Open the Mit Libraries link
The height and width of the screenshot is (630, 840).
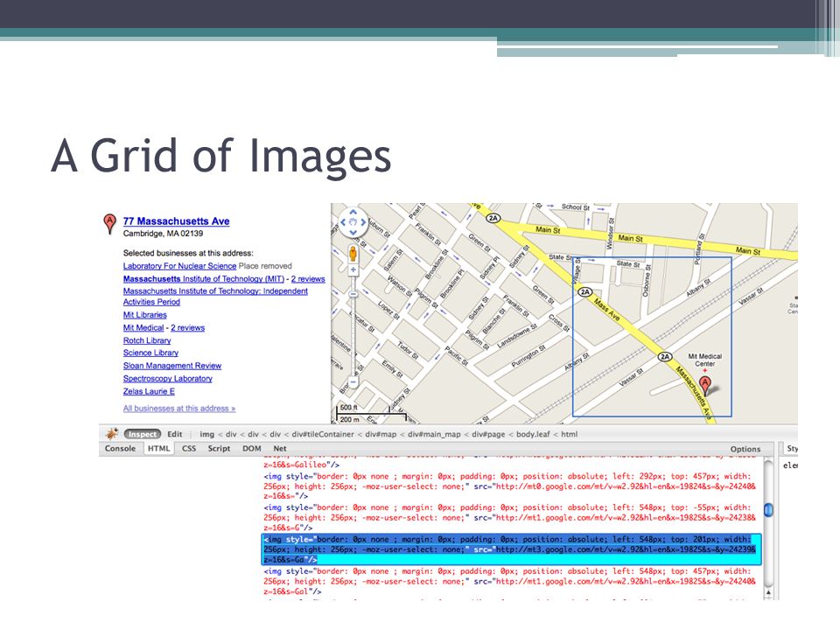[144, 315]
